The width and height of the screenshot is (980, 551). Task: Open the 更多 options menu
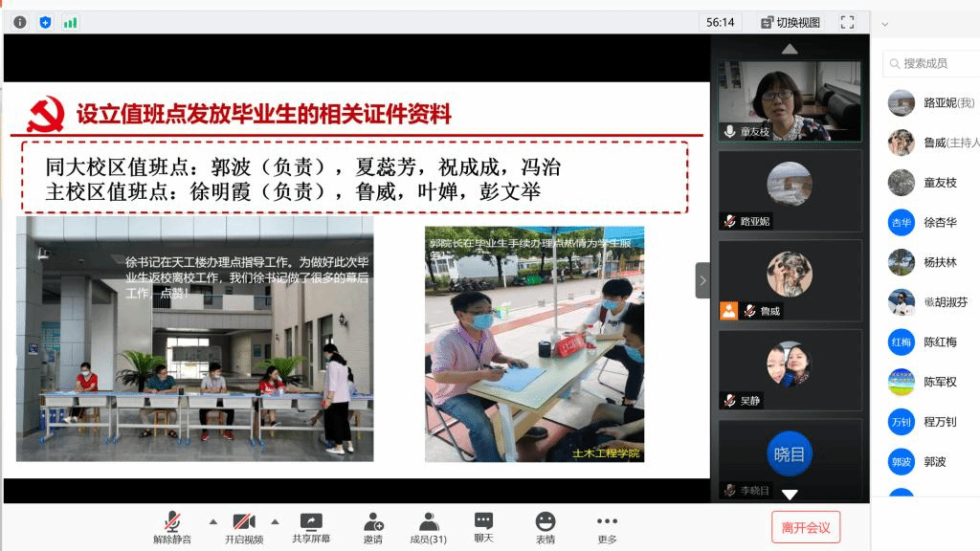pos(607,527)
